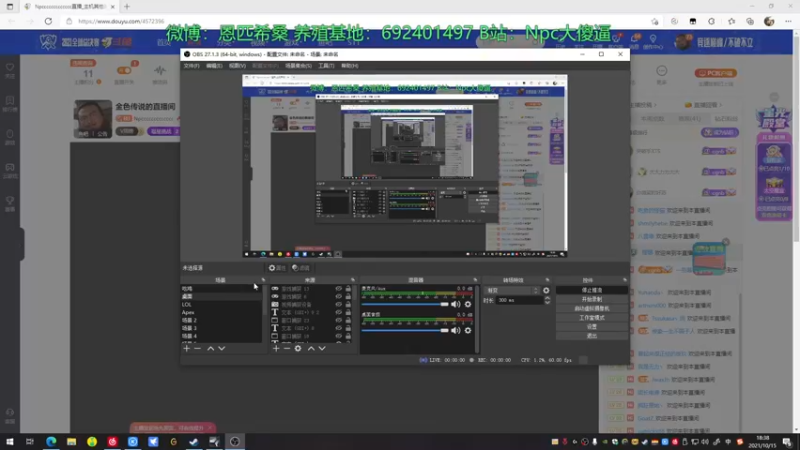Open Task View on the taskbar
800x450 pixels.
(30, 442)
